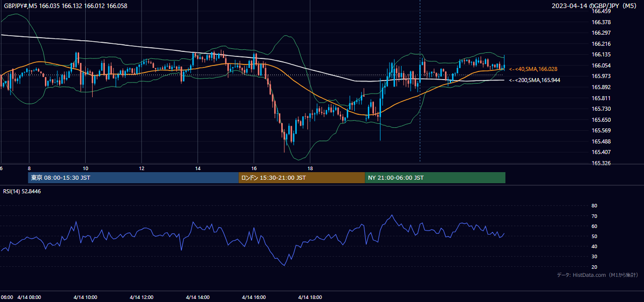644x302 pixels.
Task: Click RSI scale value 80
Action: (x=594, y=206)
